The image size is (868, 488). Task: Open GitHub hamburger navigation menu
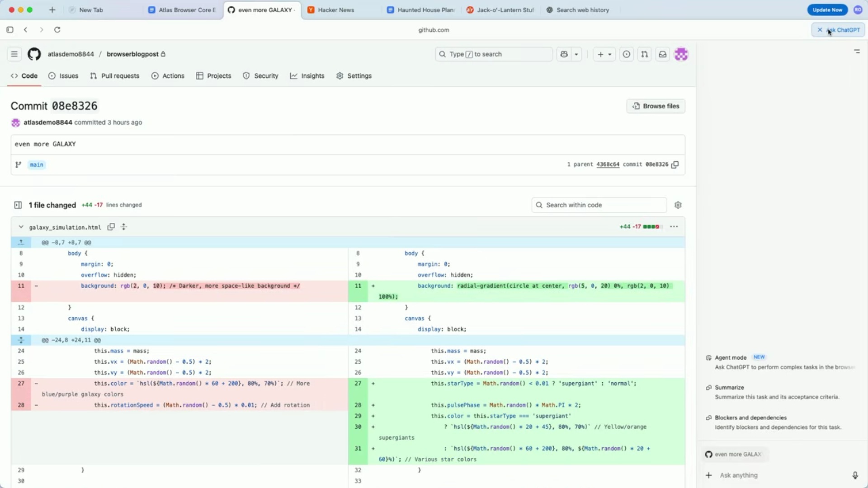coord(14,54)
